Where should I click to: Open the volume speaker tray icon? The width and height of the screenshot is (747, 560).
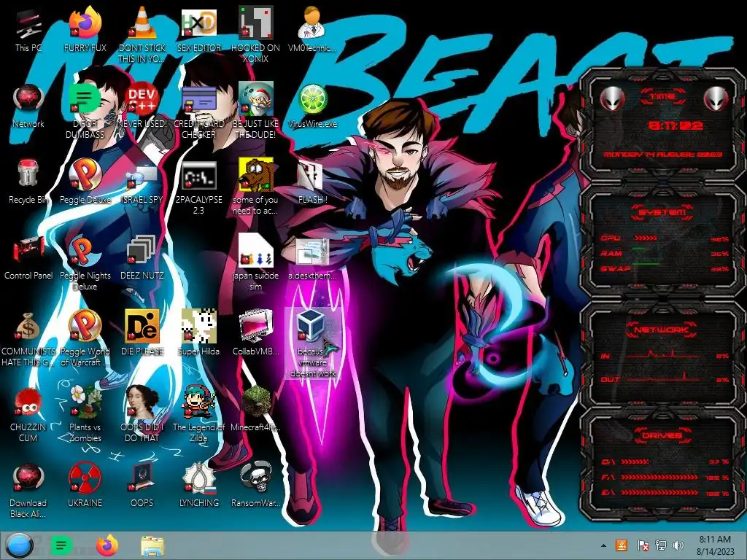coord(678,545)
